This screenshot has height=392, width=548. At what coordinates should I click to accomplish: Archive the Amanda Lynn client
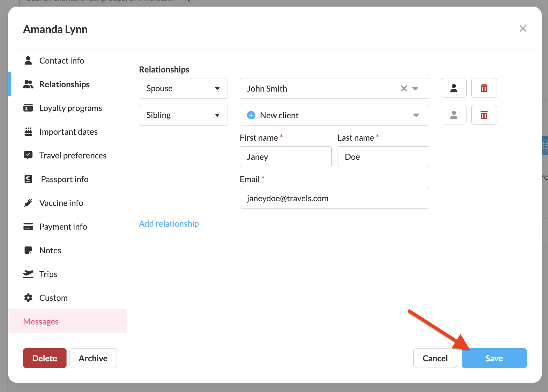tap(93, 358)
